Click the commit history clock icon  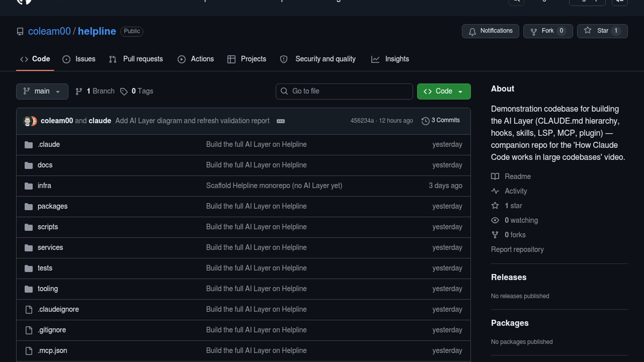coord(425,121)
